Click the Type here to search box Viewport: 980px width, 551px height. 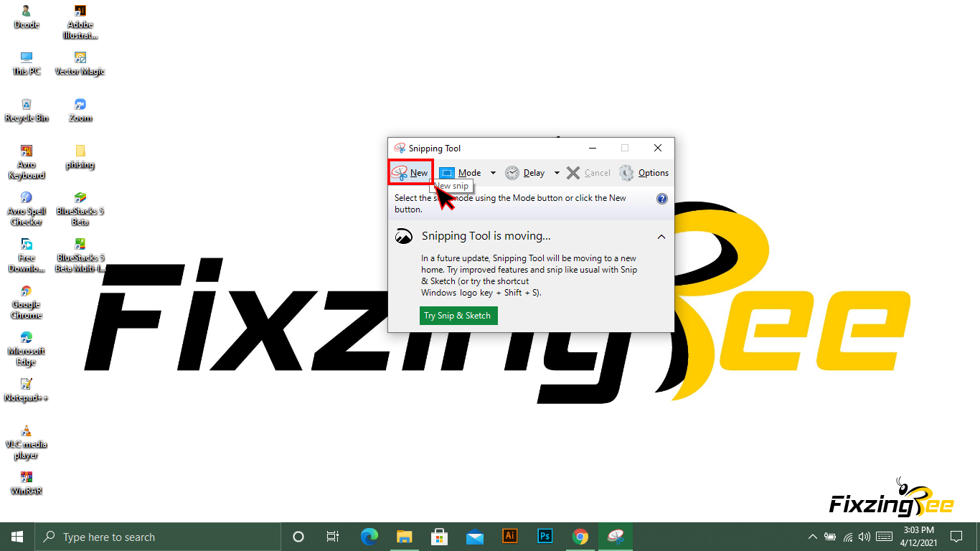(x=158, y=537)
